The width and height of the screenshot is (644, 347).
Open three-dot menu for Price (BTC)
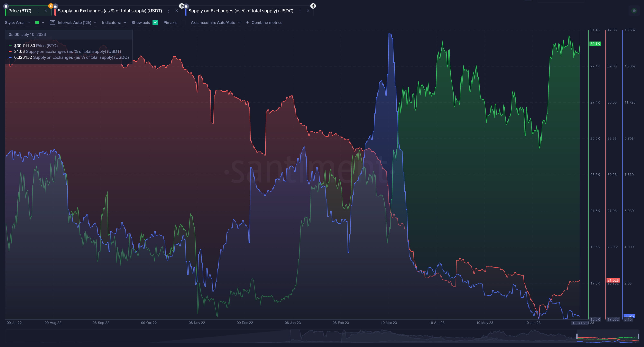pyautogui.click(x=38, y=11)
